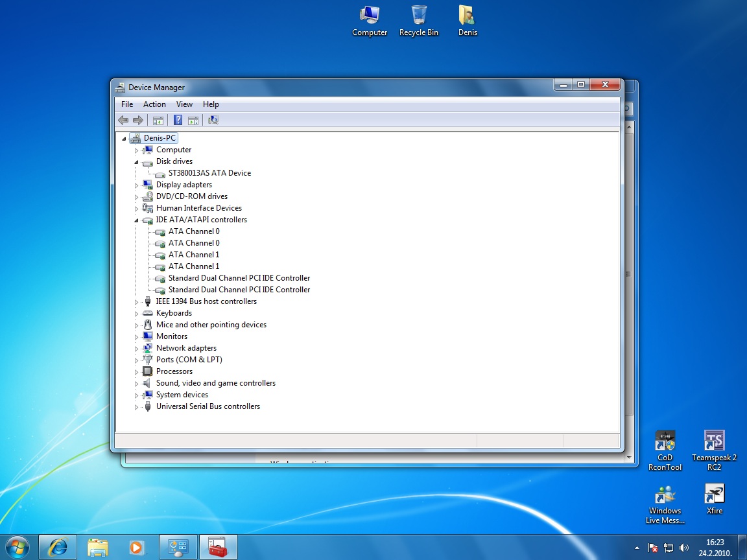
Task: Click the Windows Start button
Action: tap(18, 547)
